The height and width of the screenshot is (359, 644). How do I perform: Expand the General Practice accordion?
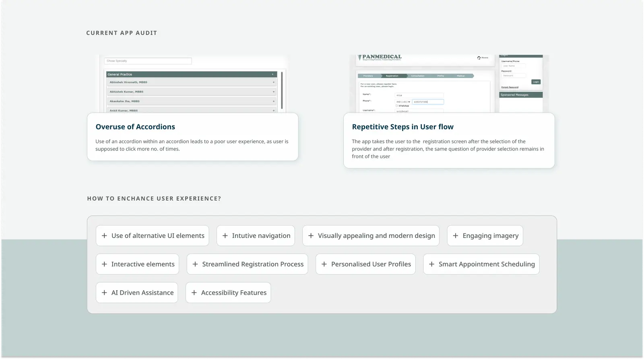[x=191, y=74]
